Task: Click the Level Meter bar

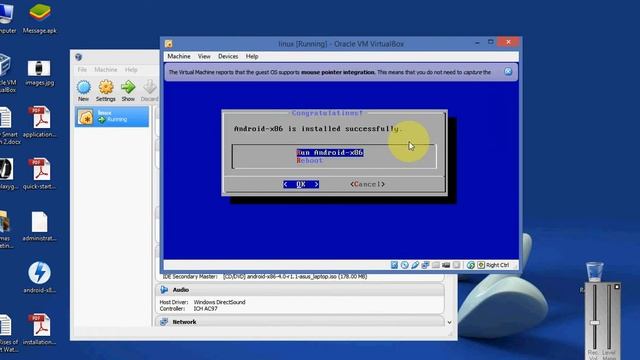Action: point(609,316)
